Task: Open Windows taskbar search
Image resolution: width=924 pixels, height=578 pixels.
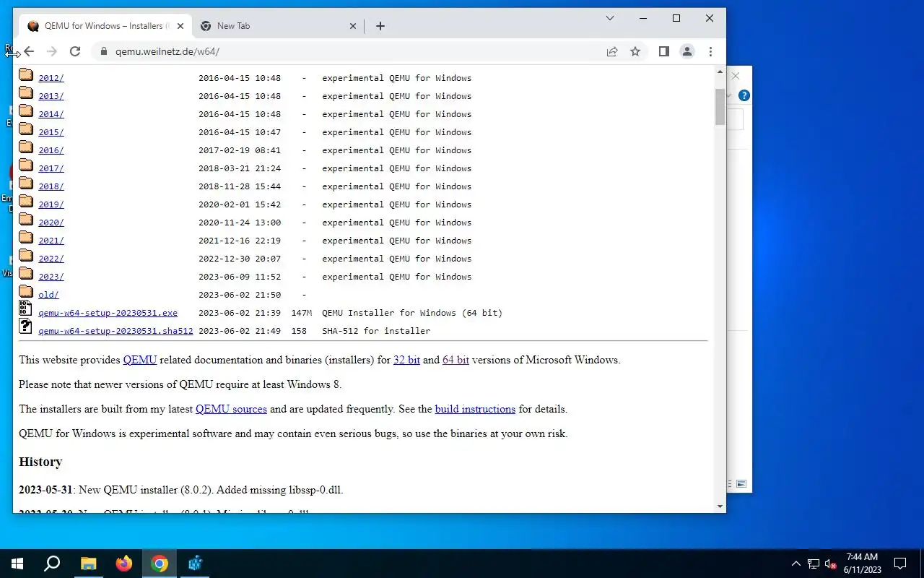Action: tap(52, 564)
